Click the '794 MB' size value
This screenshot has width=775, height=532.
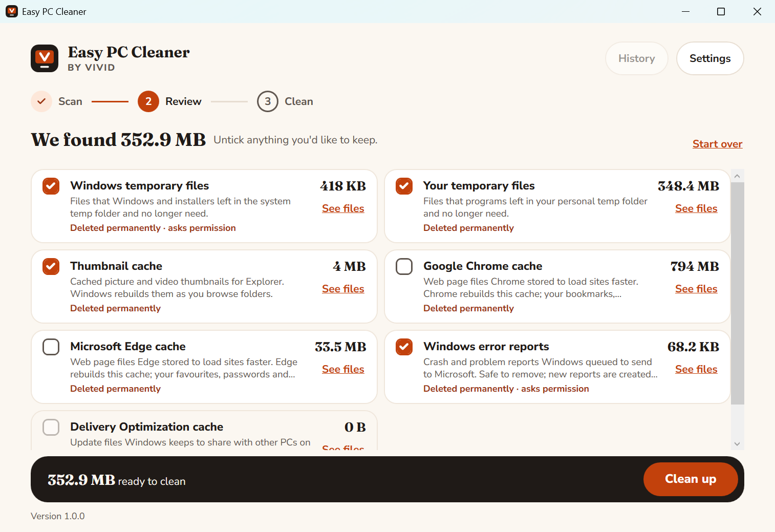pyautogui.click(x=695, y=266)
